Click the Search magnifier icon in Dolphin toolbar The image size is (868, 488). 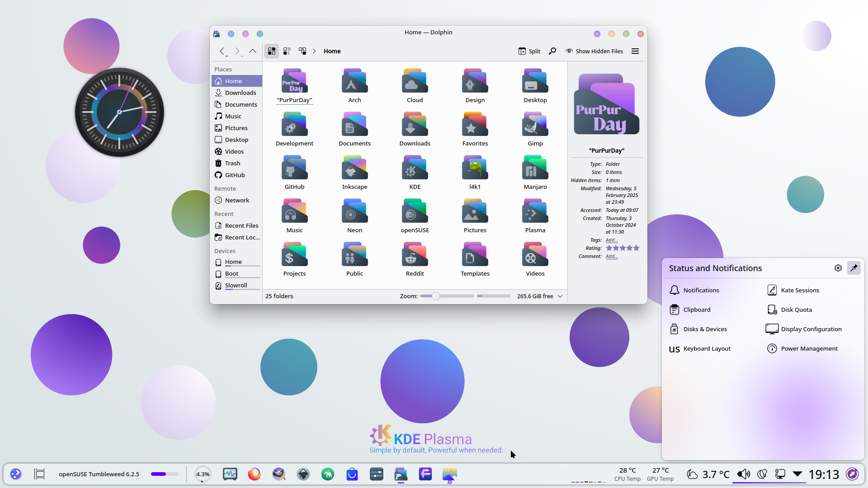[552, 51]
